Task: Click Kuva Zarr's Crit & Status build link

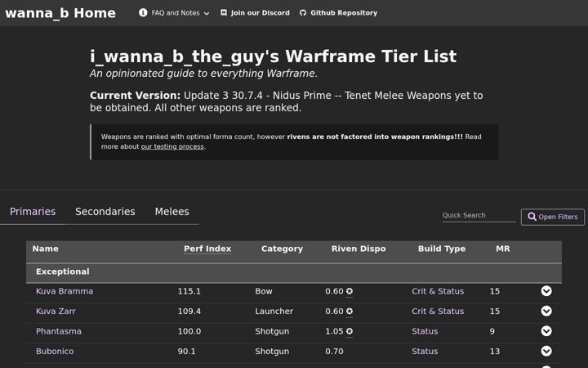Action: tap(438, 311)
